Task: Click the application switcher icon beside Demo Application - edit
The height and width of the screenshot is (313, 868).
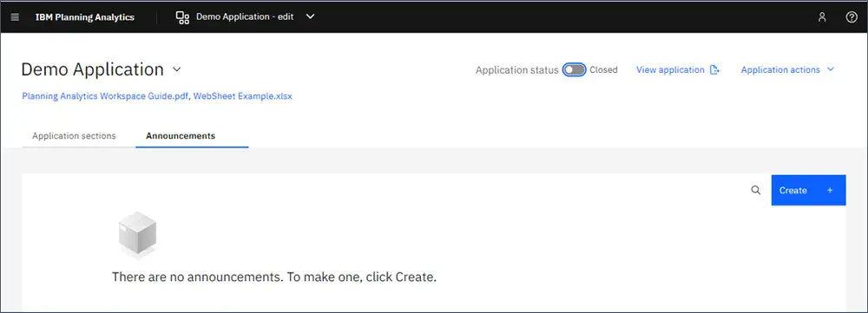Action: click(182, 17)
